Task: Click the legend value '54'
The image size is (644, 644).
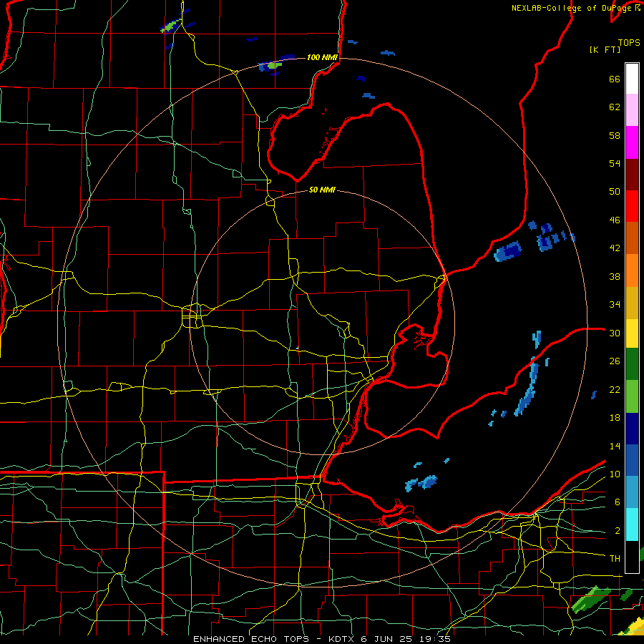Action: [x=615, y=163]
